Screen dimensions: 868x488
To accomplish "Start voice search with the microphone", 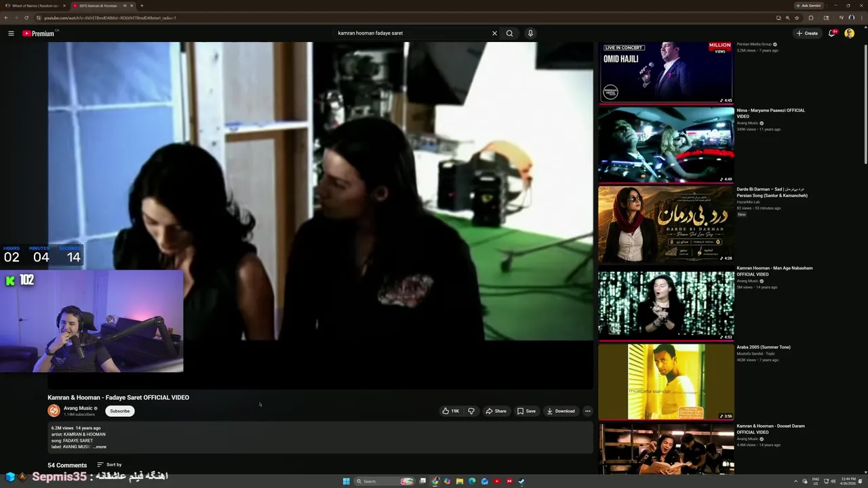I will [530, 33].
